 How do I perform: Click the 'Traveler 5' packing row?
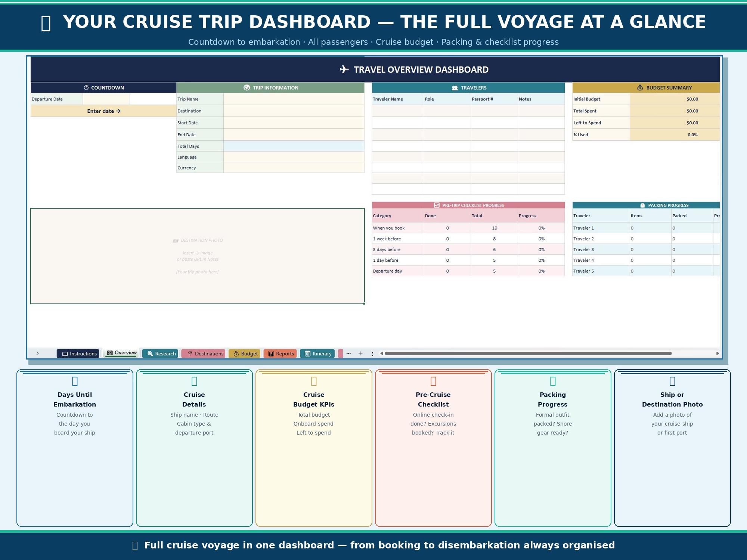646,271
